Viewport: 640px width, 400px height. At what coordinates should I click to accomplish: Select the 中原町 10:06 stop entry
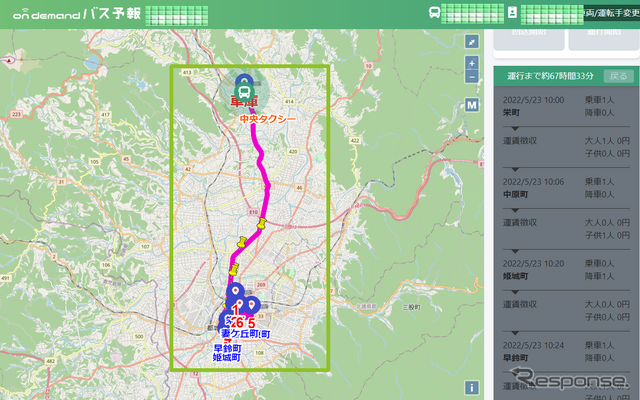(566, 188)
